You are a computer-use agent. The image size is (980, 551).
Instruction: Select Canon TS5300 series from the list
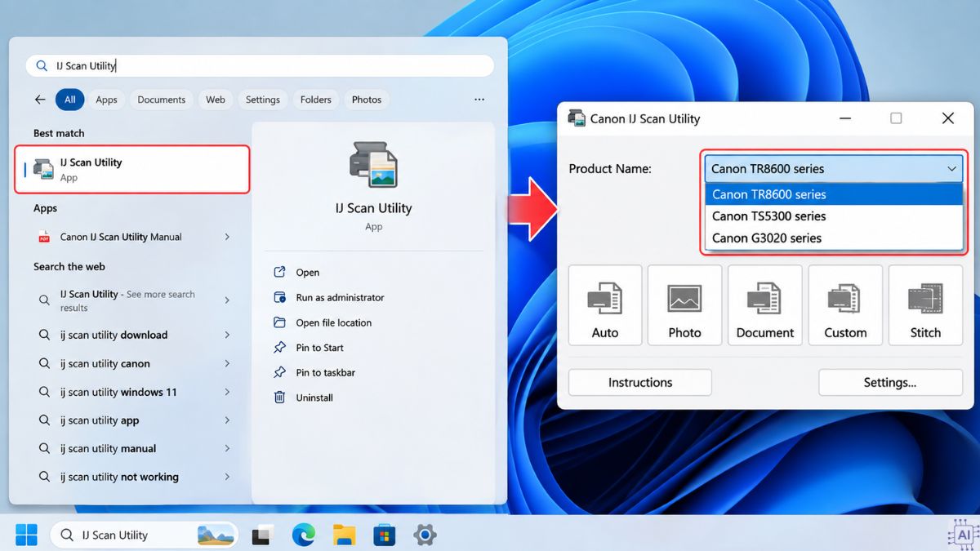click(834, 216)
